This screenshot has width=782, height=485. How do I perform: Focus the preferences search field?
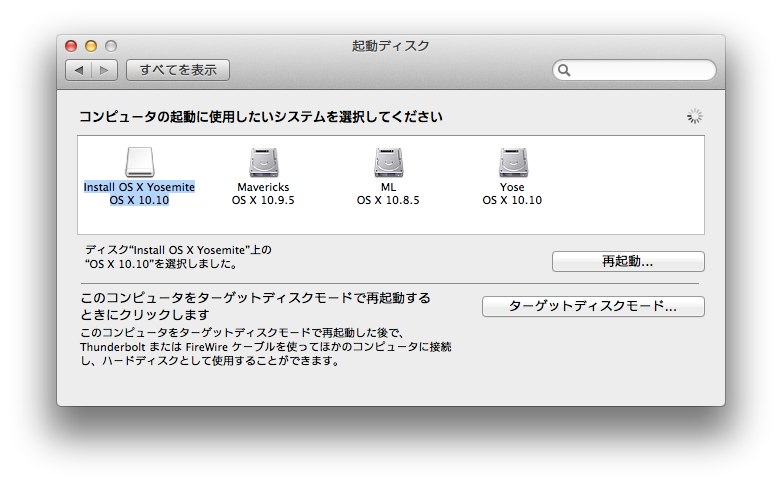point(634,70)
